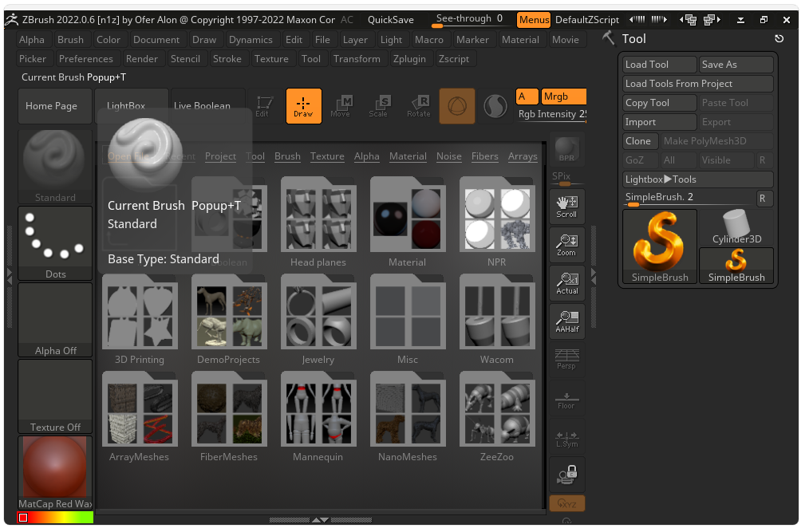
Task: Switch to LightBox Texture tab
Action: point(327,156)
